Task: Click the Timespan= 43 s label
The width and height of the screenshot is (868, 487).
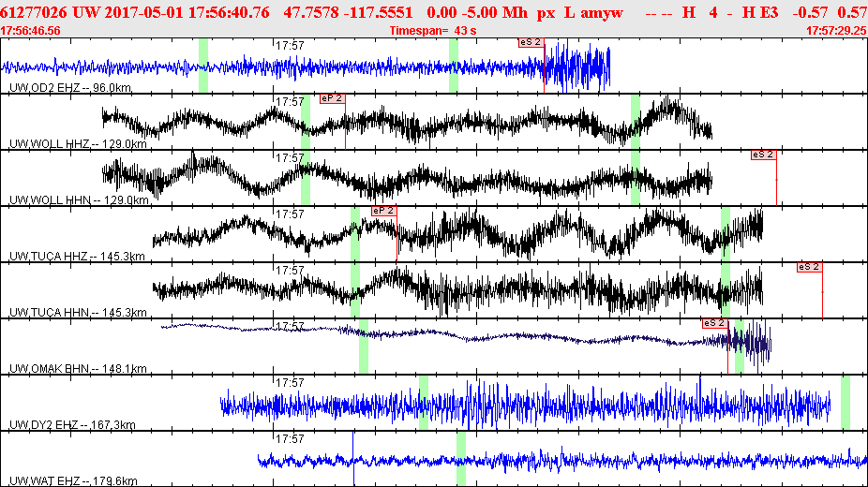Action: click(433, 31)
